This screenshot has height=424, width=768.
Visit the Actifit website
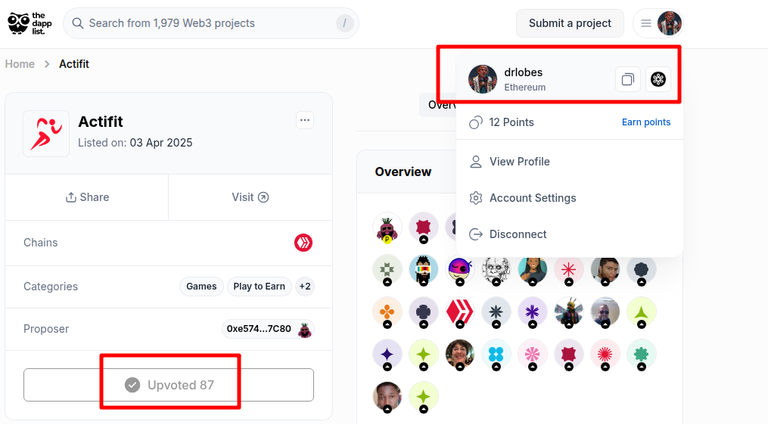250,197
